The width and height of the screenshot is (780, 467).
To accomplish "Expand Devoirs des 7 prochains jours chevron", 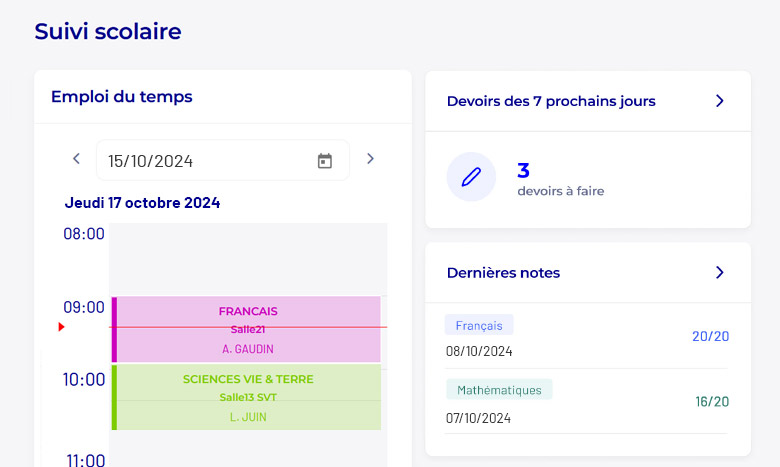I will pyautogui.click(x=719, y=101).
